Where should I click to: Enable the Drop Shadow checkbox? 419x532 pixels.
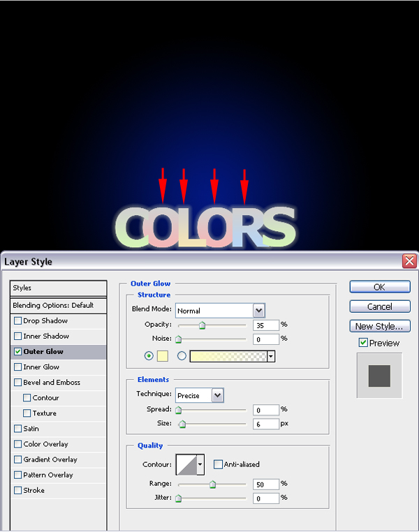click(17, 320)
